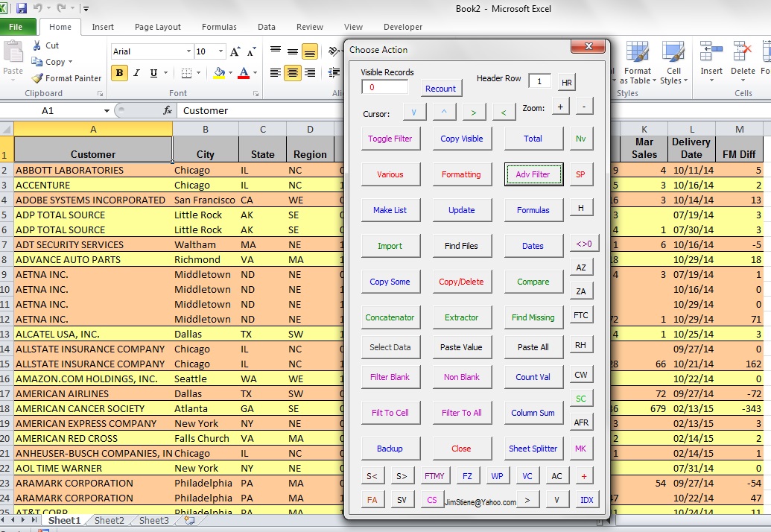Screen dimensions: 771x532
Task: Click the Find Missing button
Action: pos(533,317)
